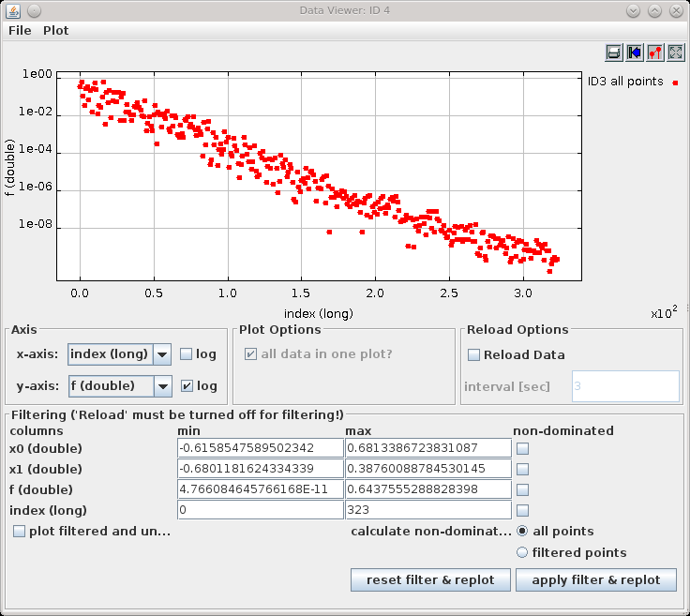Image resolution: width=690 pixels, height=616 pixels.
Task: Minimize the Data Viewer window
Action: [x=633, y=10]
